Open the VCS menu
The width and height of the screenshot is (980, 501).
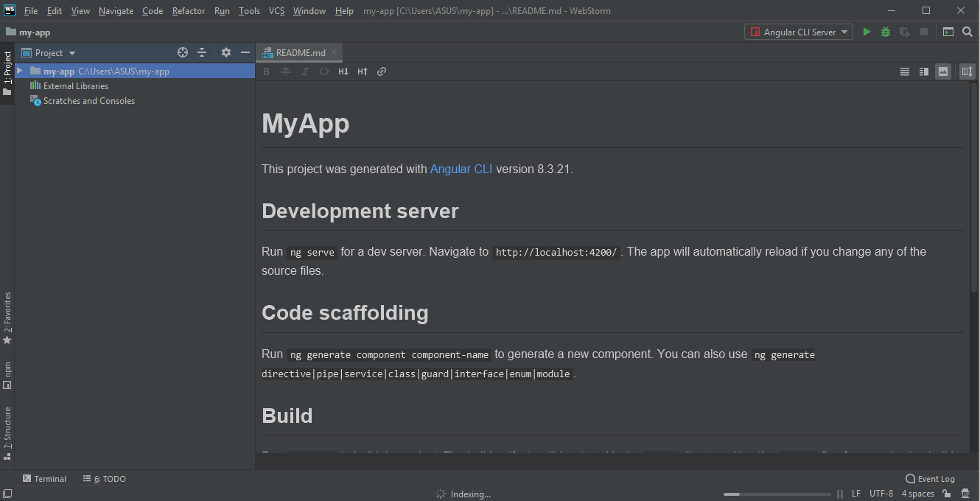point(276,11)
